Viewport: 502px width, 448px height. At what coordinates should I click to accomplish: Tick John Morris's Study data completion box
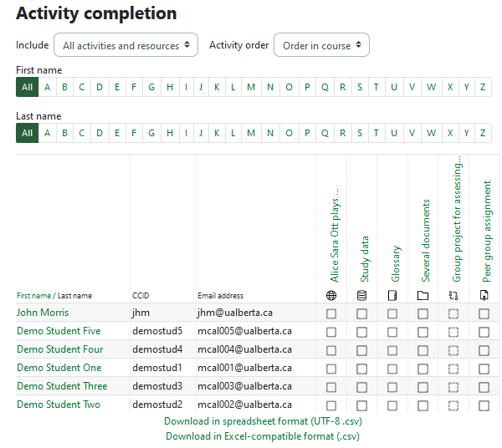pyautogui.click(x=361, y=313)
